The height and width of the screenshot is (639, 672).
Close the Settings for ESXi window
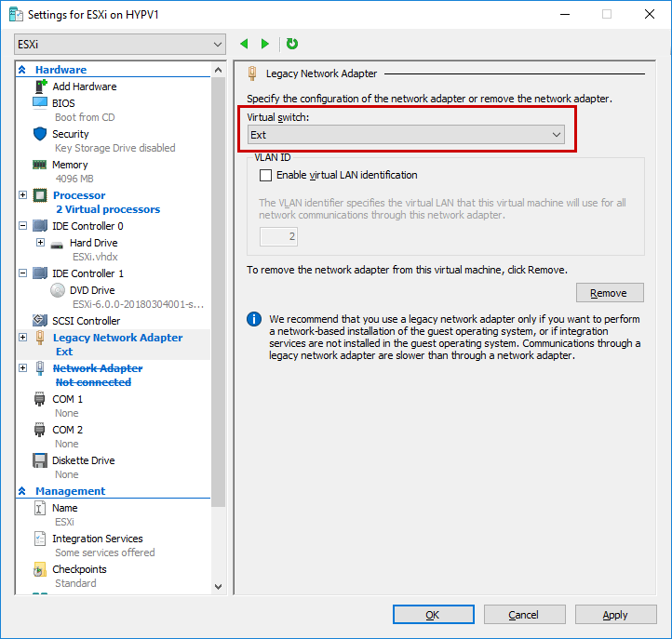pyautogui.click(x=650, y=14)
